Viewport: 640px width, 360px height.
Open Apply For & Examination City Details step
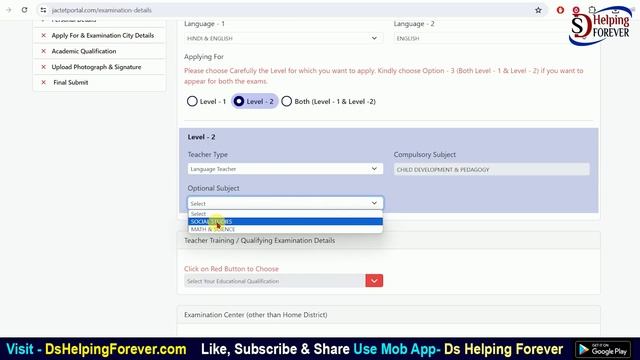(x=103, y=36)
